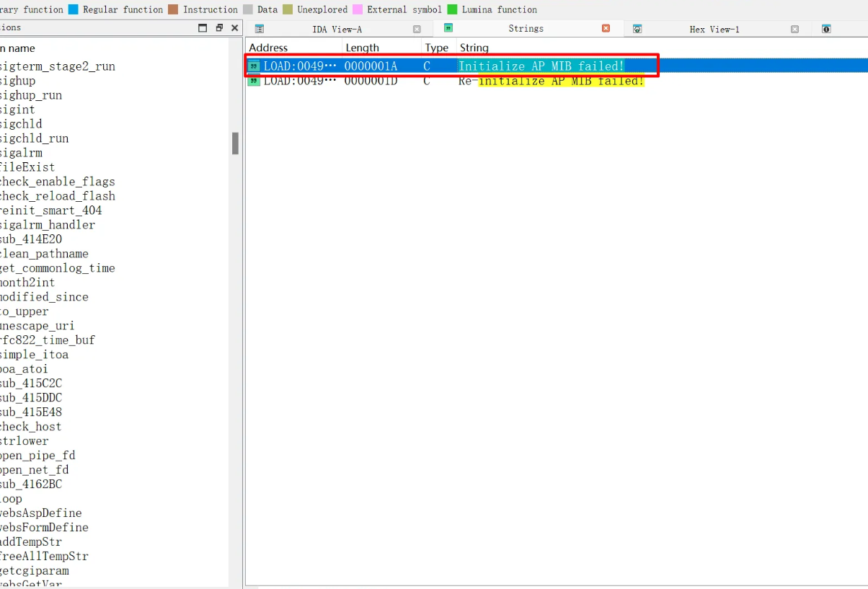The width and height of the screenshot is (868, 589).
Task: Select the 'Re-initialize AP MIB failed!' string
Action: (x=551, y=81)
